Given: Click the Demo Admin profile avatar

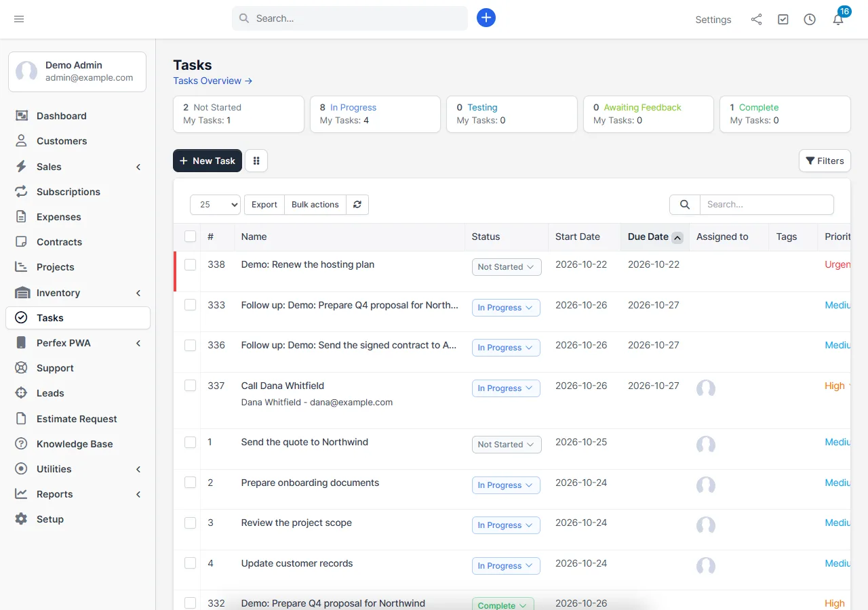Looking at the screenshot, I should [26, 72].
